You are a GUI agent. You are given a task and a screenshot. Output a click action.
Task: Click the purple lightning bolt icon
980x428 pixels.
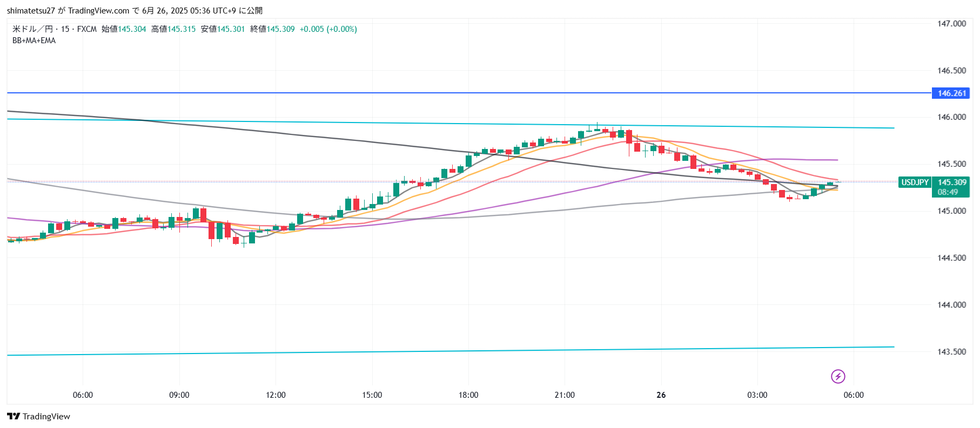[x=838, y=376]
